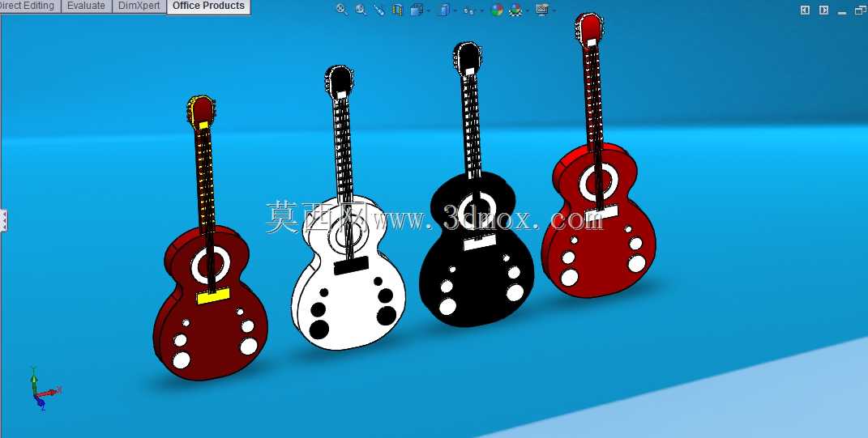
Task: Minimize the document window
Action: coord(842,11)
